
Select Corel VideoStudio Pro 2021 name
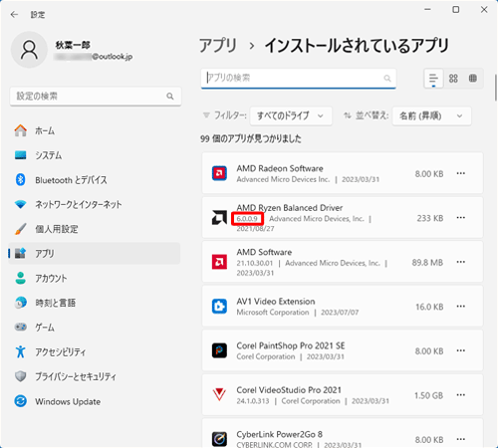289,390
